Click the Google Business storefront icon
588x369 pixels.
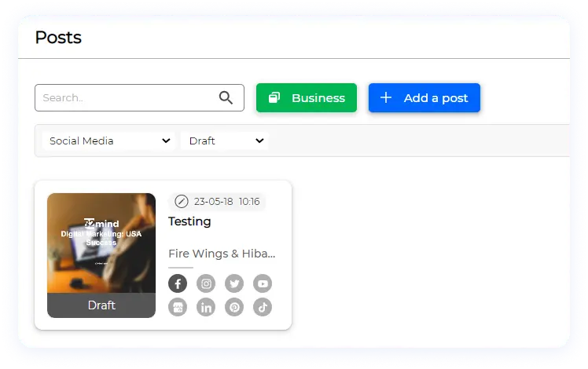pos(178,307)
